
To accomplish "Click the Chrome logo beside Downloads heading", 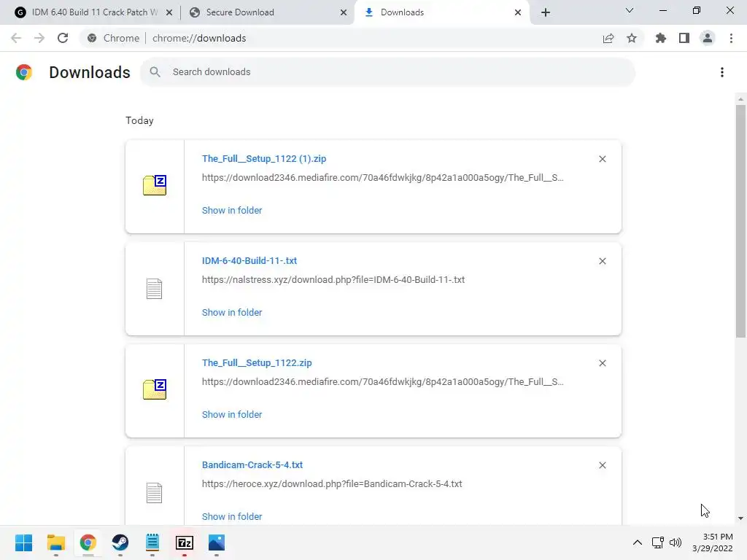I will point(24,72).
